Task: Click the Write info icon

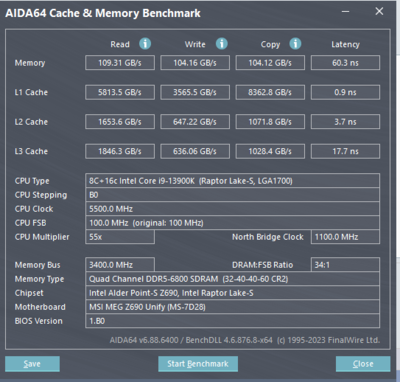Action: tap(222, 44)
